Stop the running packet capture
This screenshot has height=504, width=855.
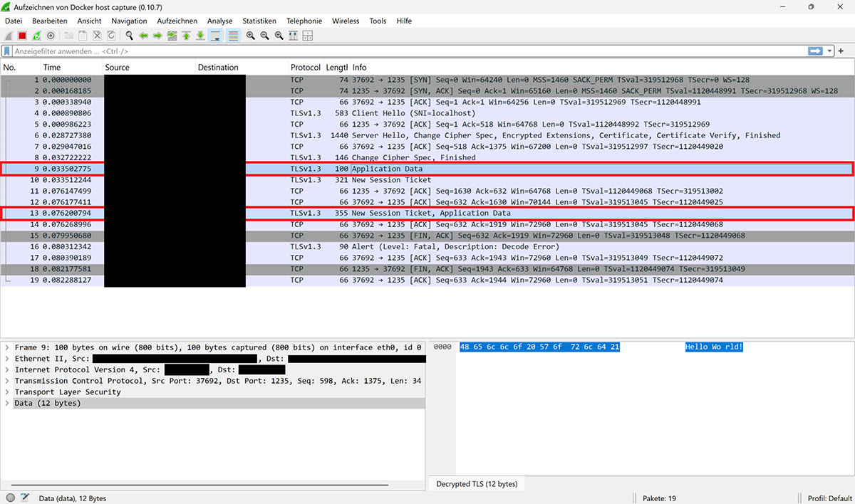coord(22,36)
